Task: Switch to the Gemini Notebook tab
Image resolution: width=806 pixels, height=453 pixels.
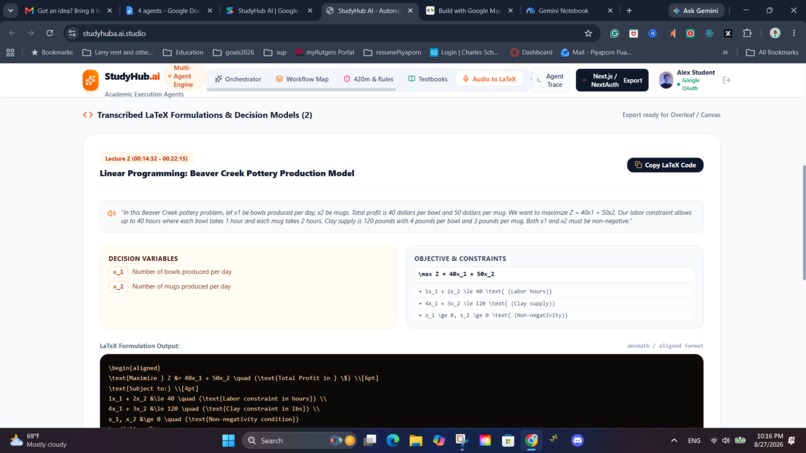Action: 563,10
